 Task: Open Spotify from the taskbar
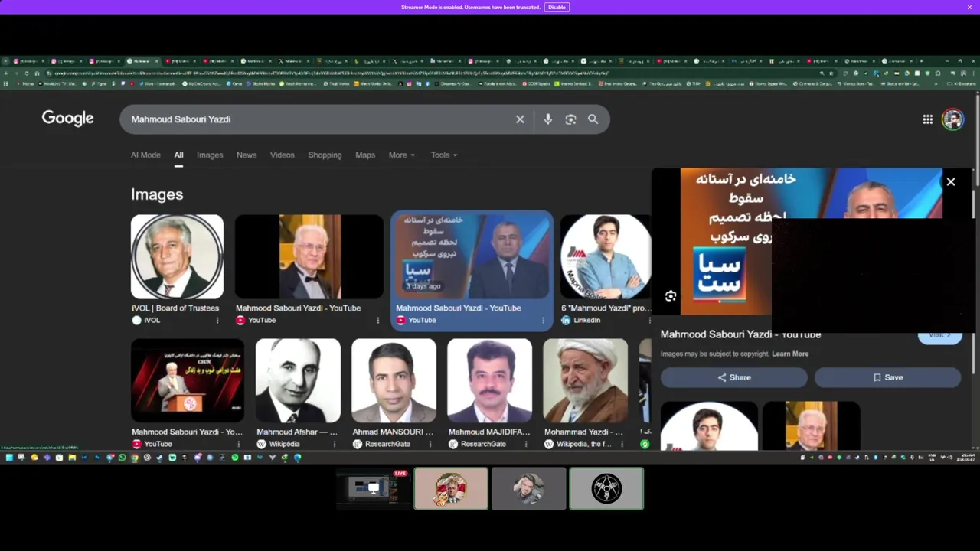click(x=235, y=458)
